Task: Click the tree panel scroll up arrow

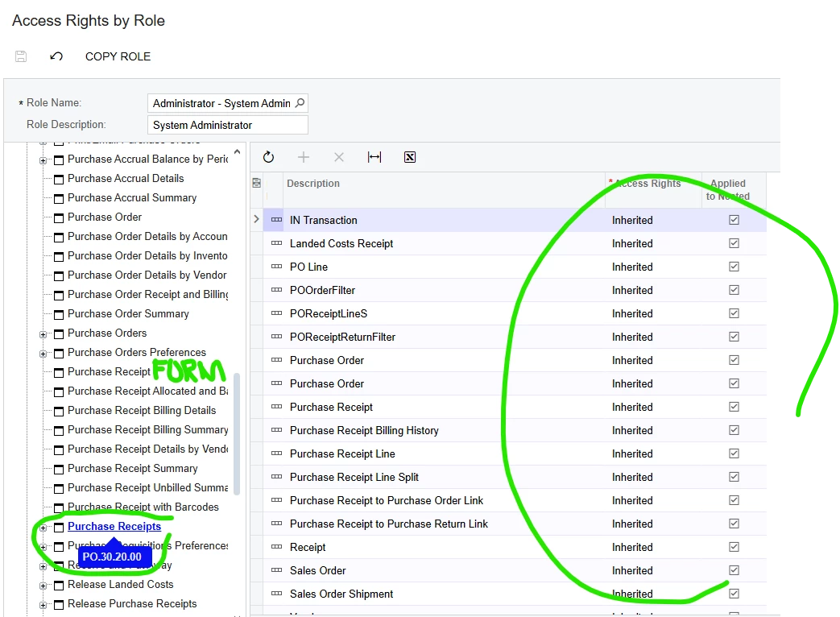Action: tap(237, 152)
